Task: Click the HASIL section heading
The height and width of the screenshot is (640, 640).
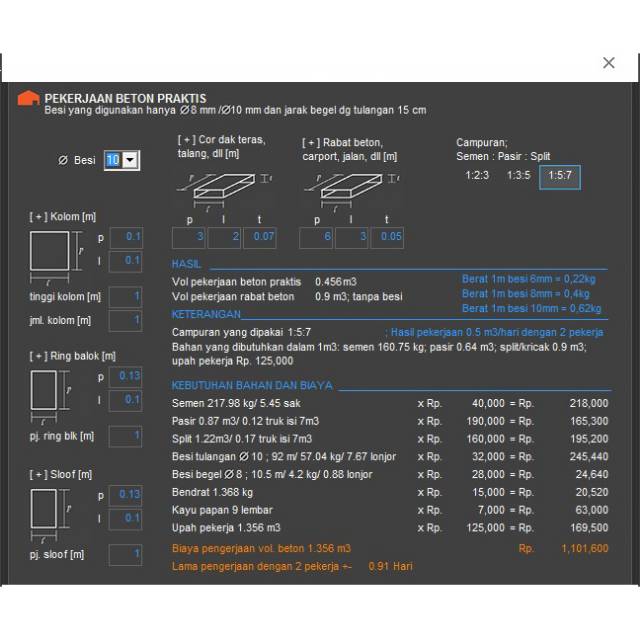Action: [186, 264]
